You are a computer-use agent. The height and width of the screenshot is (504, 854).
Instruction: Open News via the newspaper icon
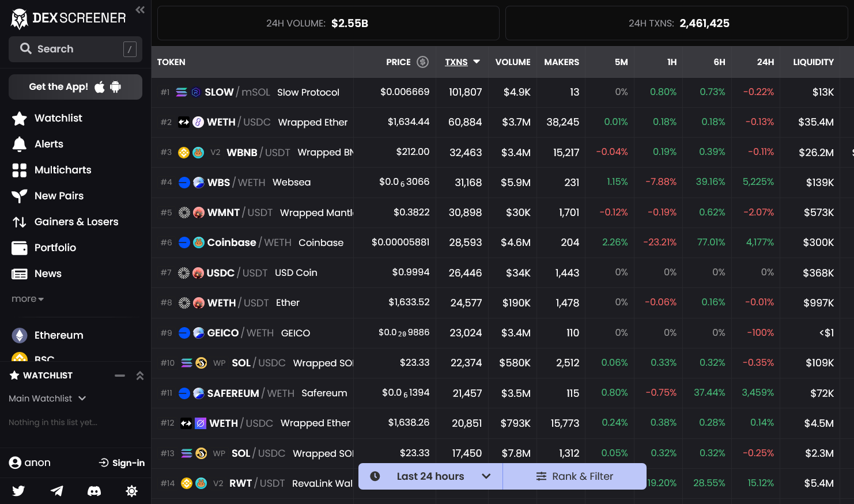click(x=20, y=274)
